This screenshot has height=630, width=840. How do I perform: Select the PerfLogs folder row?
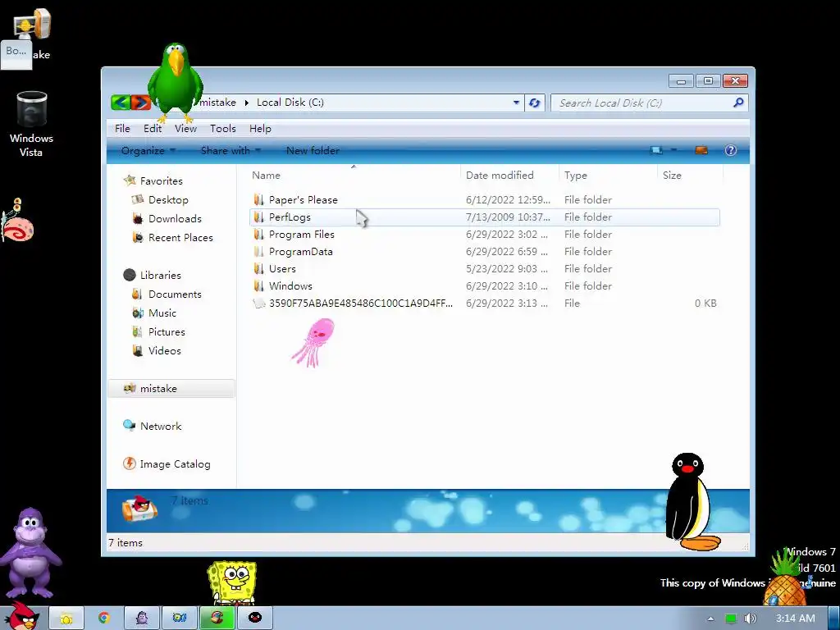(485, 217)
